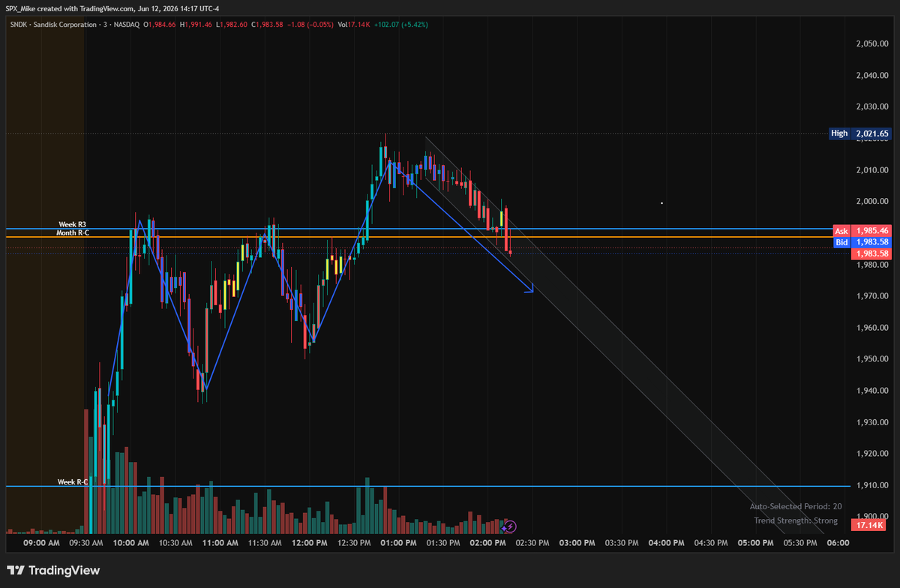This screenshot has height=588, width=900.
Task: Click the 1,970.00 price axis label
Action: pyautogui.click(x=872, y=296)
